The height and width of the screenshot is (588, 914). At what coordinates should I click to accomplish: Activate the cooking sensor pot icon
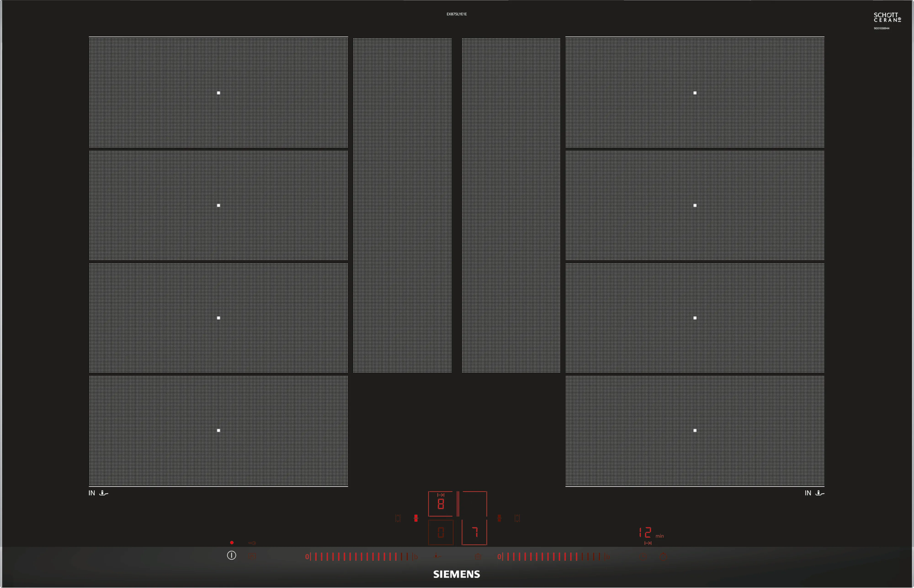coord(478,557)
